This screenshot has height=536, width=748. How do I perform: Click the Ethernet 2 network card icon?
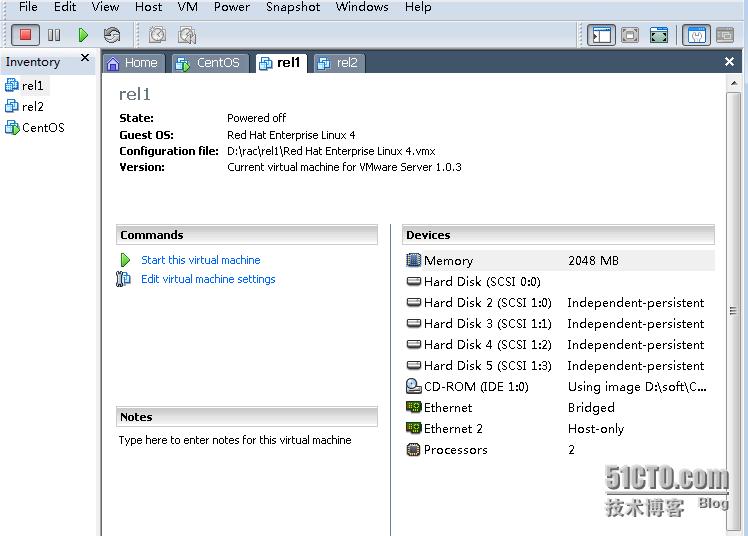(413, 427)
